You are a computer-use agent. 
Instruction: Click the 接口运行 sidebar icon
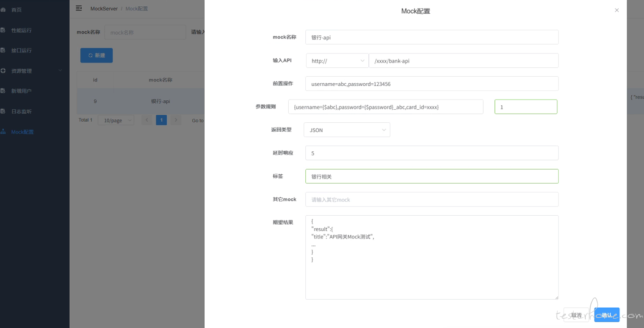point(3,50)
